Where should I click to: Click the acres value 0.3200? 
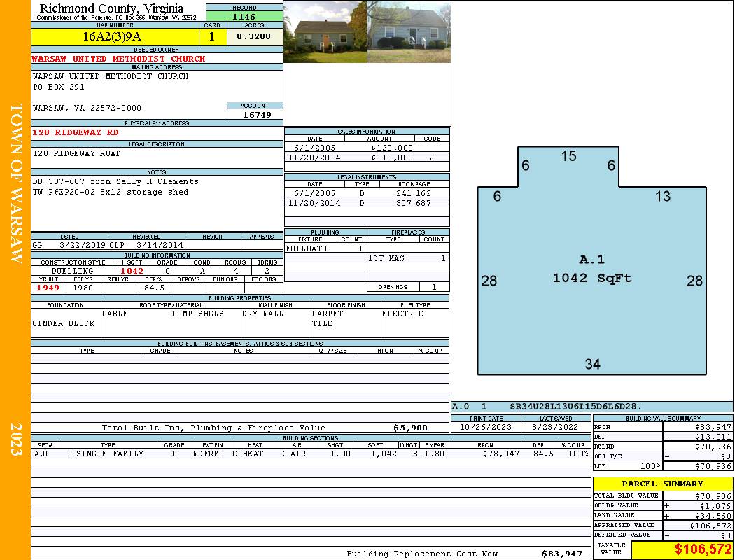click(x=253, y=36)
